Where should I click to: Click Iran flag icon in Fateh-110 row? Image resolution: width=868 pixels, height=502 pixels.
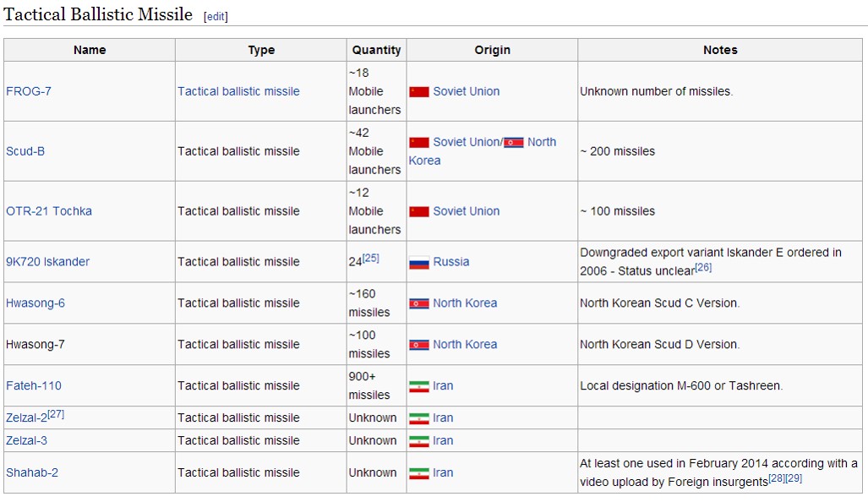419,386
